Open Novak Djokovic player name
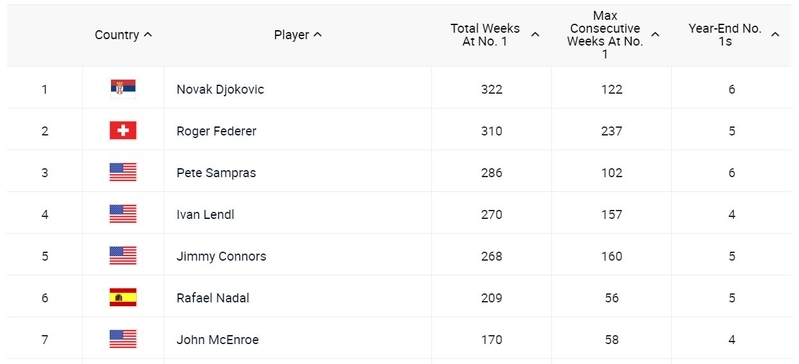This screenshot has height=364, width=799. click(220, 89)
